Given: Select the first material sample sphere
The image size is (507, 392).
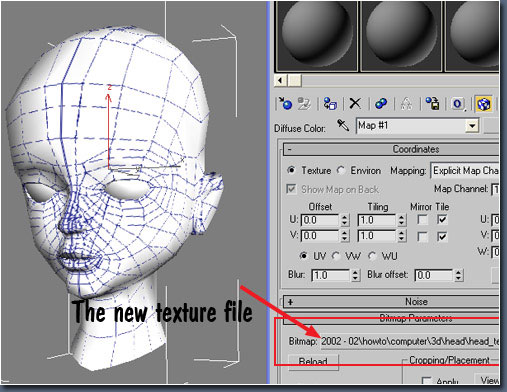Looking at the screenshot, I should 316,36.
